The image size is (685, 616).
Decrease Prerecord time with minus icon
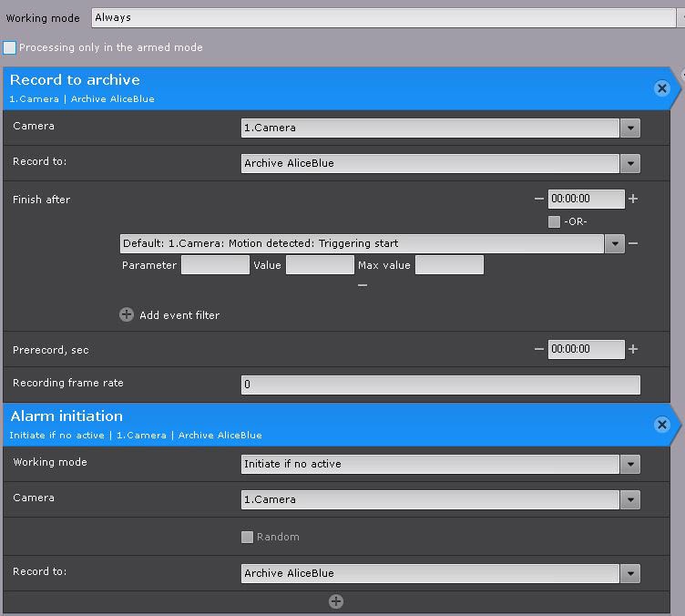tap(539, 349)
